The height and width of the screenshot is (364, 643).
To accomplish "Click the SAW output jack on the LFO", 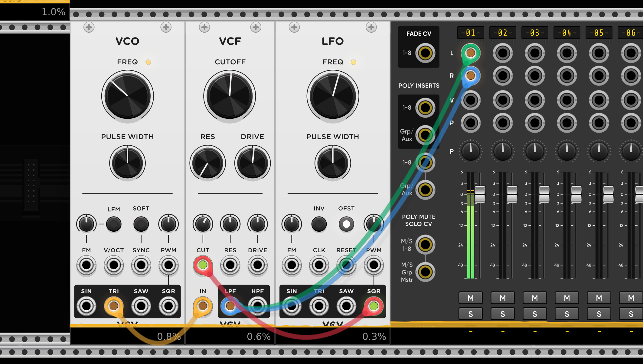I will pos(346,305).
